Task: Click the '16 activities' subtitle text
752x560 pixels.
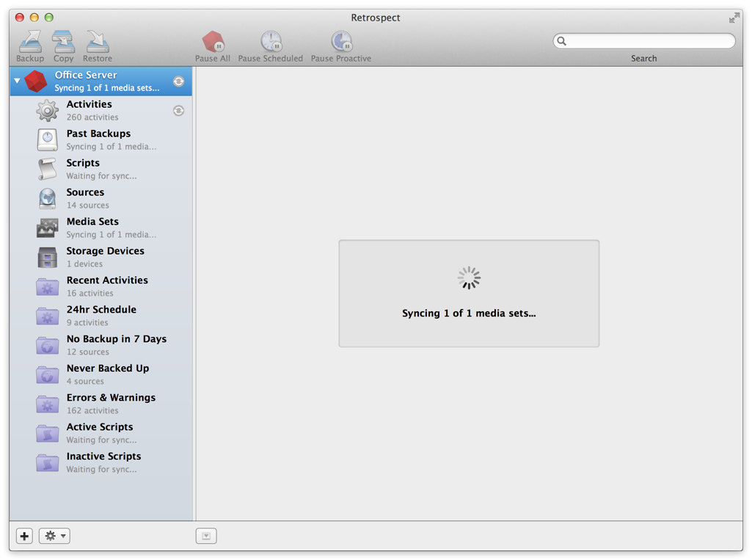Action: (90, 293)
